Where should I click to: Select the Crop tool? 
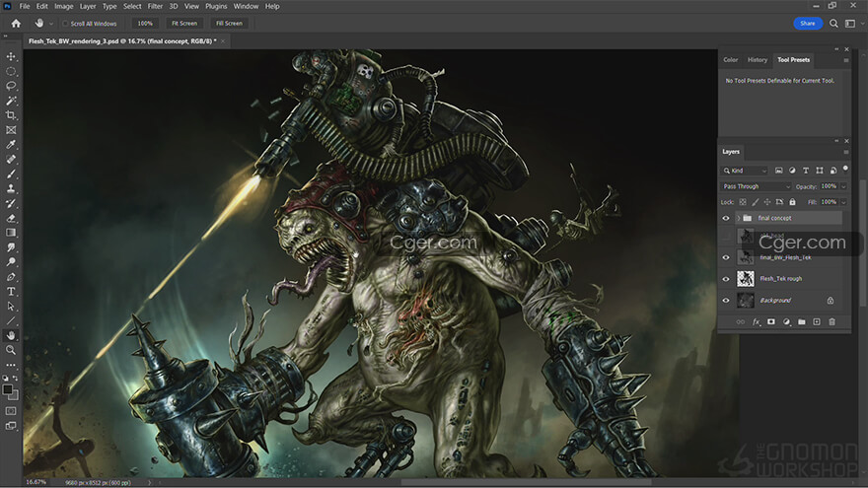(11, 115)
